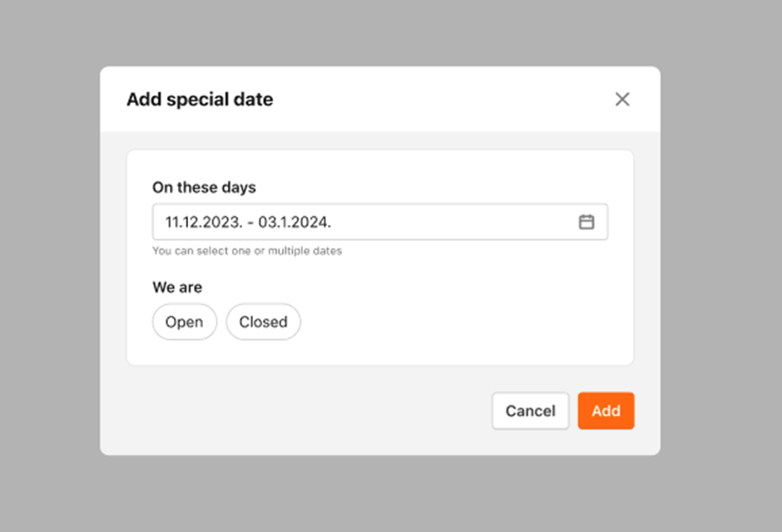Click the "We are" label
This screenshot has width=782, height=532.
pos(177,288)
